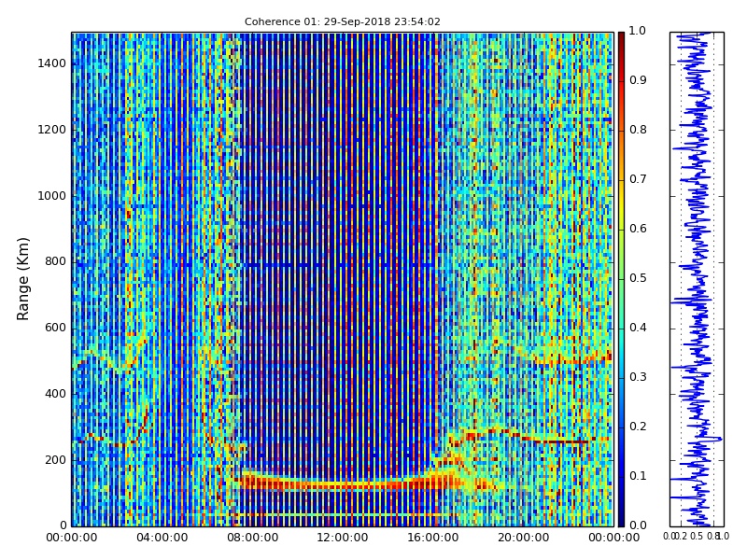Click the 1000 range tick label
Screen dimensions: 747x560
(52, 196)
